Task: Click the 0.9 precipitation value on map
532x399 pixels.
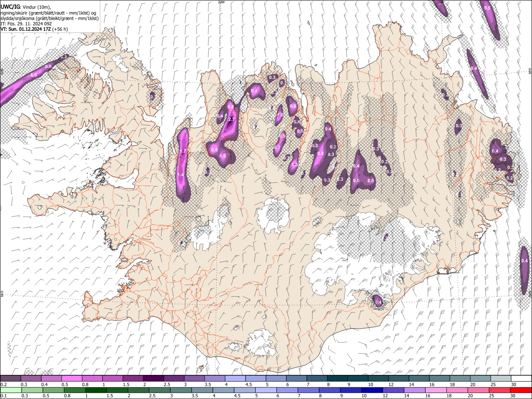Action: 283,136
